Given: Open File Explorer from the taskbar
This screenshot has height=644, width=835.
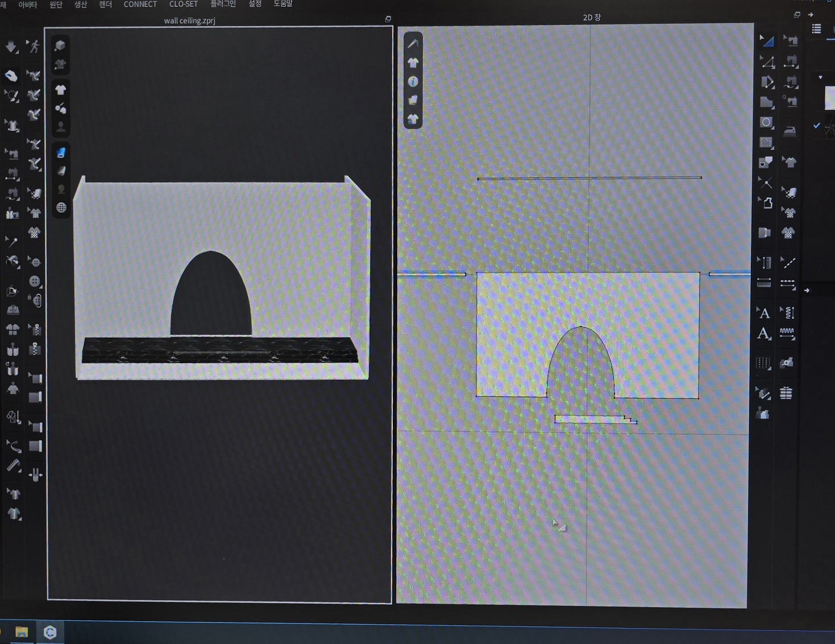Looking at the screenshot, I should coord(22,632).
